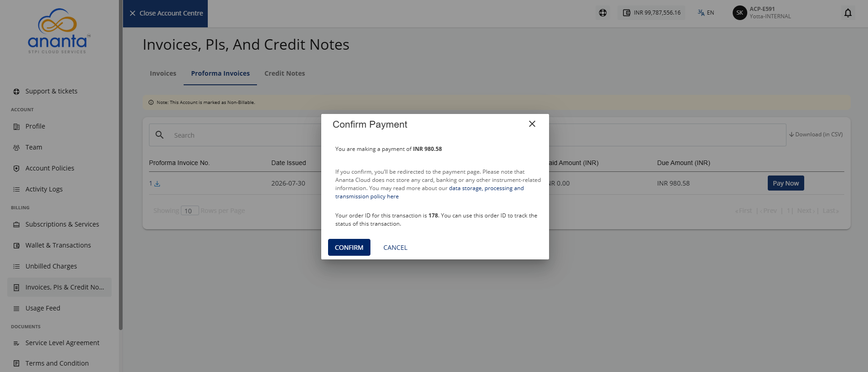Viewport: 868px width, 372px height.
Task: Edit the rows per page value box
Action: point(190,211)
